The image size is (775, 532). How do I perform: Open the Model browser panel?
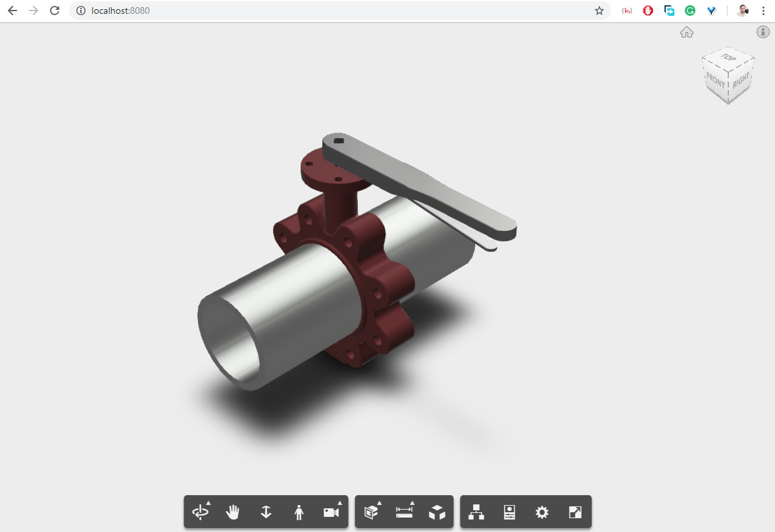(x=476, y=512)
